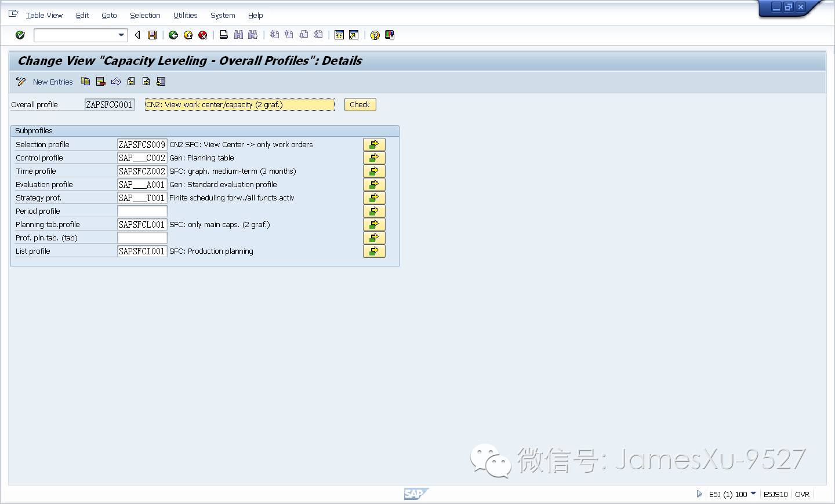
Task: Click the E5JS10 server name in status bar
Action: click(775, 495)
